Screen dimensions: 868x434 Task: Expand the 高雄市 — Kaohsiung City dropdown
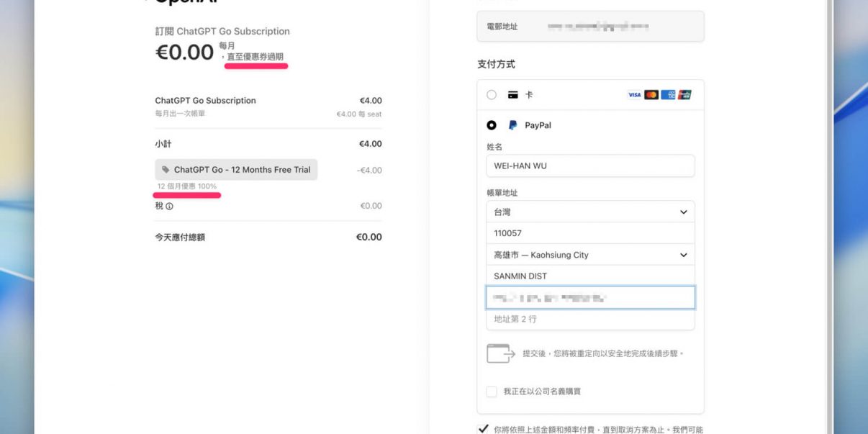click(590, 255)
